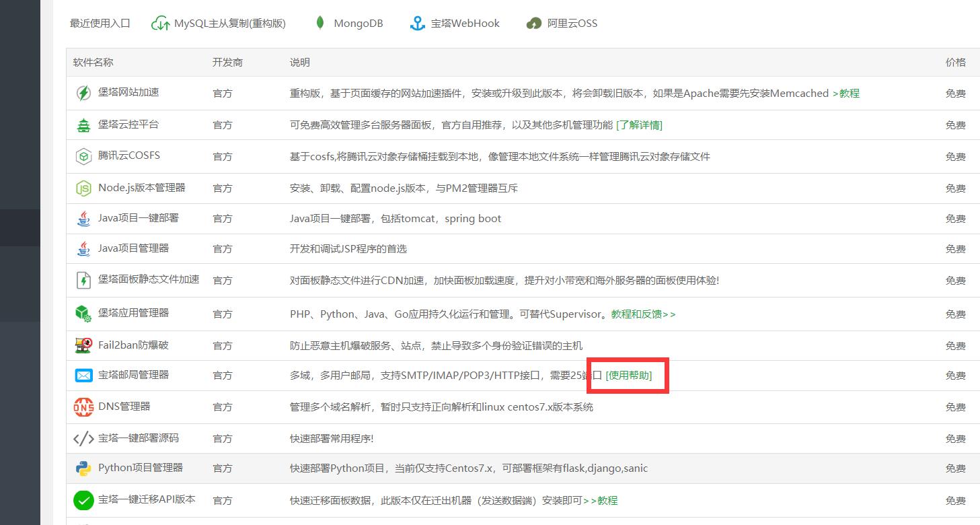The width and height of the screenshot is (980, 525).
Task: Open the [使用帮助] link
Action: 629,375
